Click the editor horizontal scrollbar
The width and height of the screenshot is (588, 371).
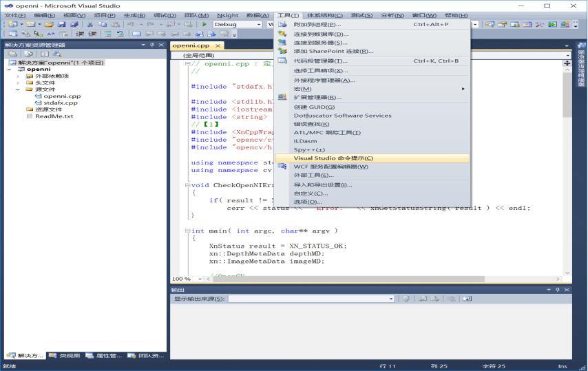pos(348,279)
